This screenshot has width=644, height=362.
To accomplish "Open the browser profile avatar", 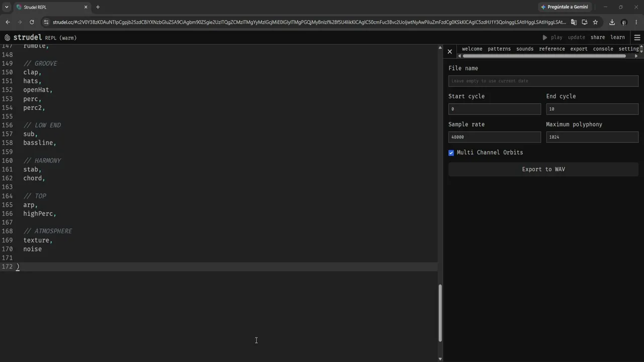I will (624, 22).
